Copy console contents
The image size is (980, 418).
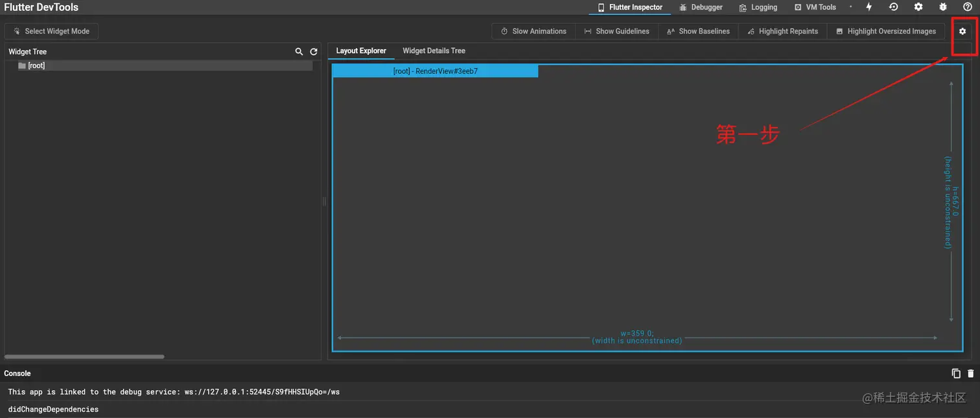coord(956,373)
